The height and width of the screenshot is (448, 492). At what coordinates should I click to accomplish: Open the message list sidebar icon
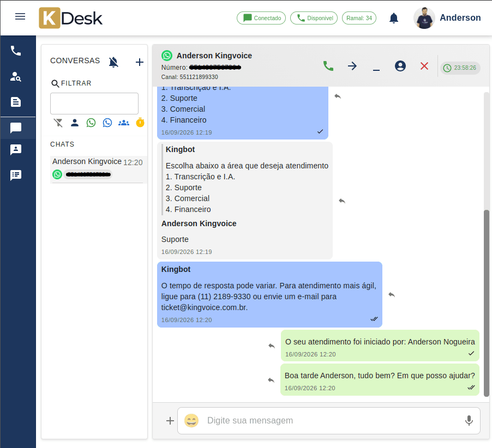pyautogui.click(x=16, y=175)
